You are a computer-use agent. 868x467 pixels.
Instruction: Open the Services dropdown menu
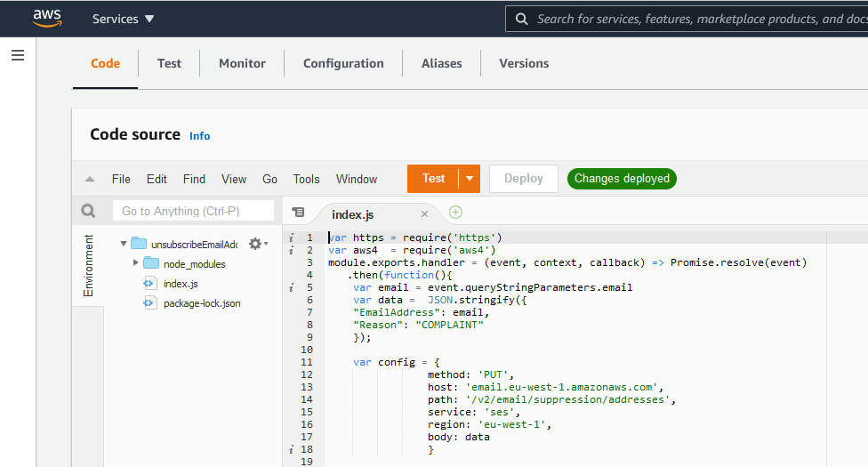(123, 19)
